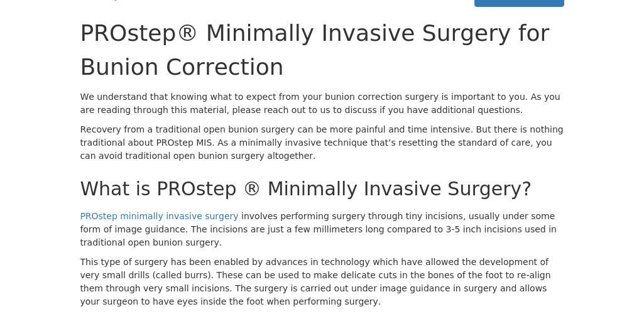The width and height of the screenshot is (644, 314).
Task: Click the main Bunion Correction page heading
Action: pyautogui.click(x=314, y=50)
